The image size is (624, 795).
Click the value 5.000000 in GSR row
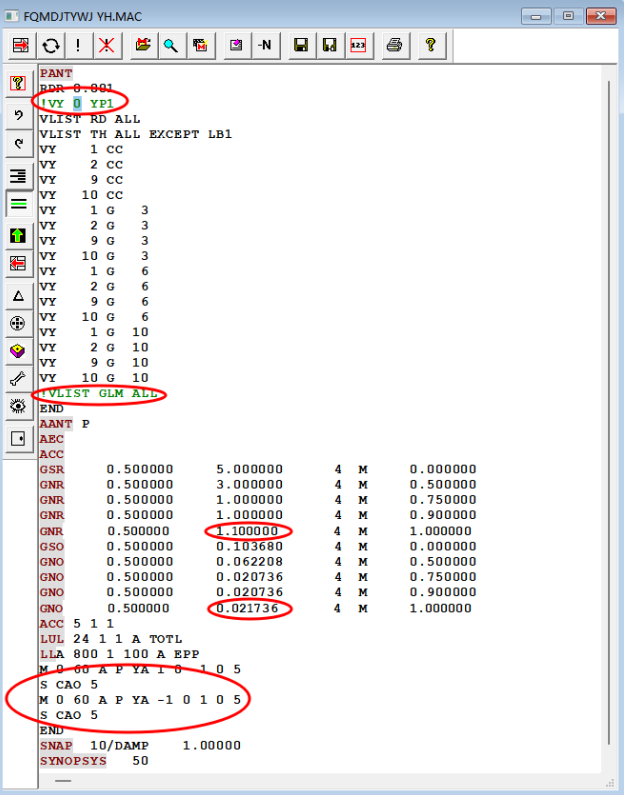[249, 469]
